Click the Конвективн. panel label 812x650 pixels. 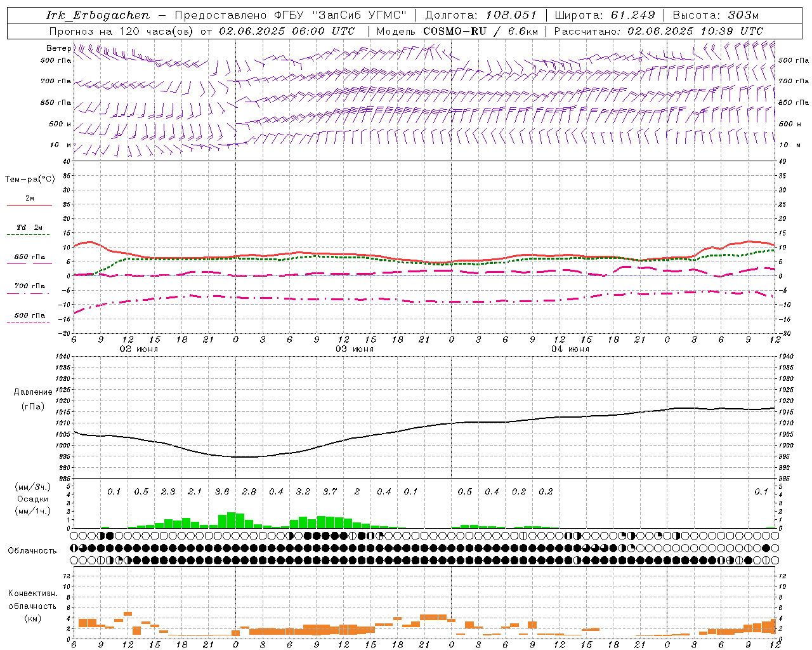[x=32, y=594]
